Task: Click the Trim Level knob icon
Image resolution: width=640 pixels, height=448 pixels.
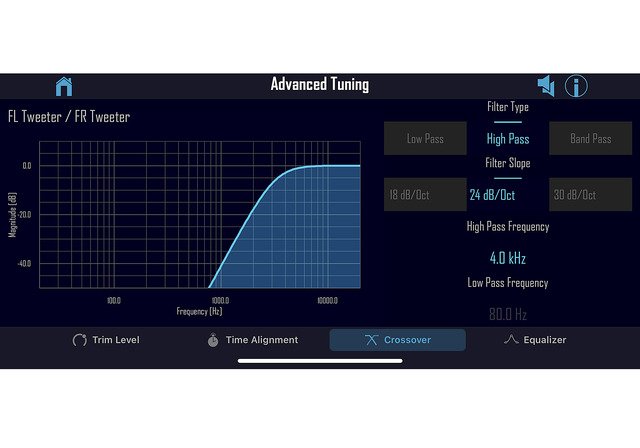Action: (x=80, y=340)
